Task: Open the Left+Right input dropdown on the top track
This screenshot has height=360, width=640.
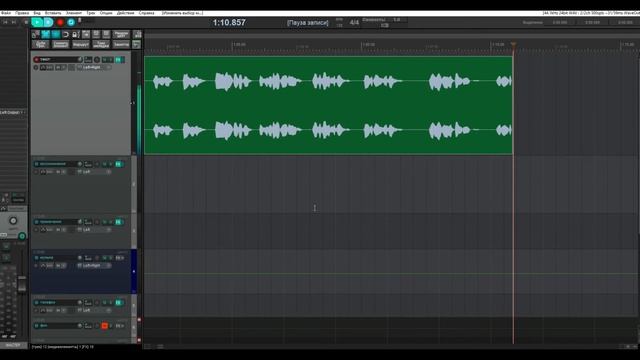Action: (x=94, y=67)
